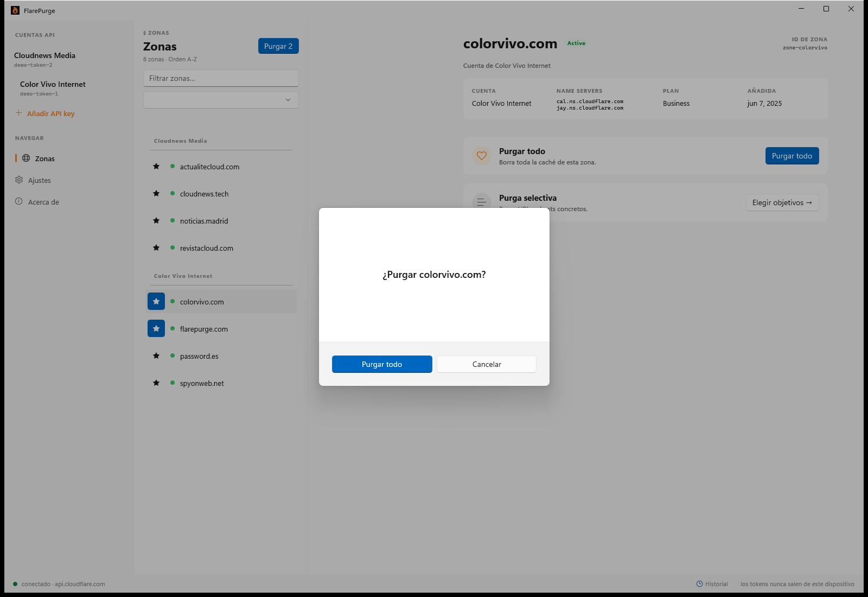This screenshot has height=597, width=868.
Task: Click Purgar todo in the zone panel
Action: (792, 156)
